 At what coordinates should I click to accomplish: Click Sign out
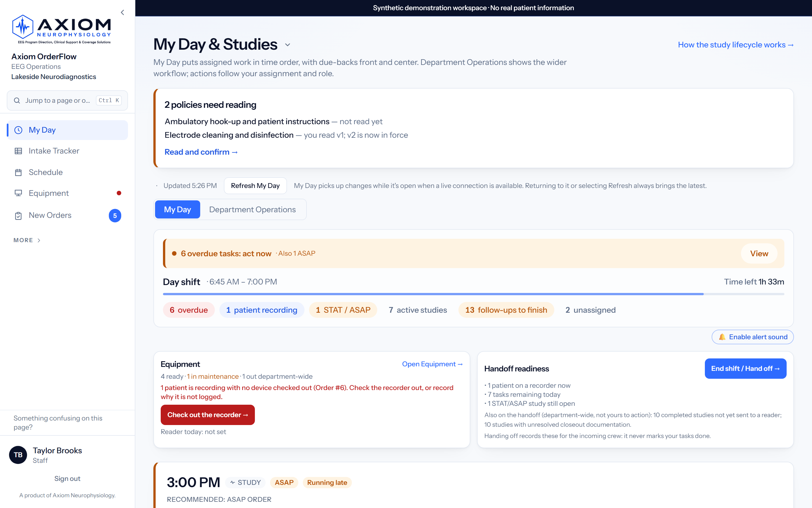[67, 478]
